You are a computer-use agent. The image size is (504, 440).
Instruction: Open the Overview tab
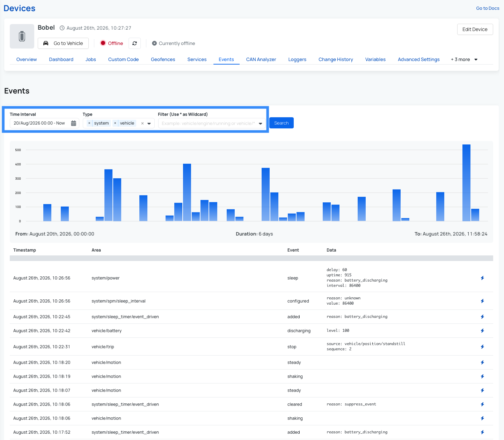click(x=27, y=60)
